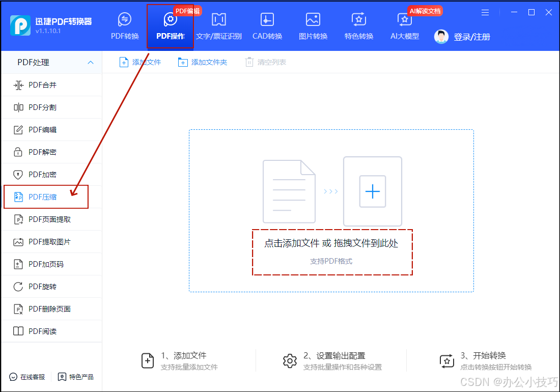560x392 pixels.
Task: Minimize the application window
Action: [x=514, y=12]
